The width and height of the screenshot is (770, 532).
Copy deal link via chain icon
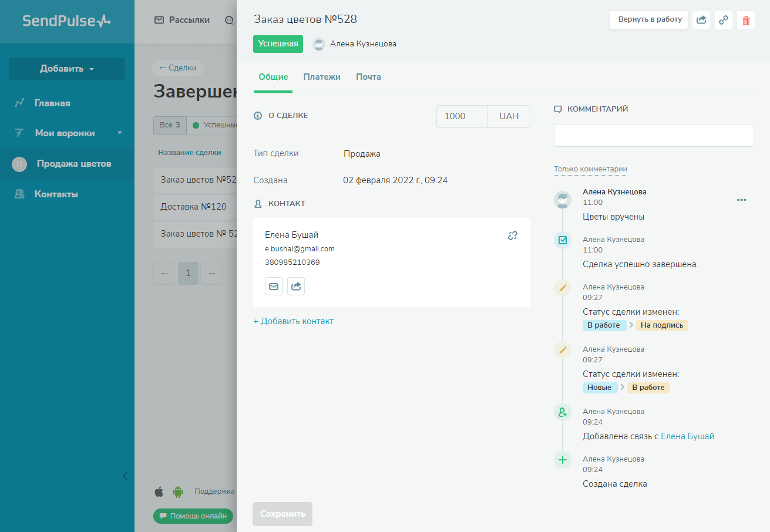click(724, 21)
